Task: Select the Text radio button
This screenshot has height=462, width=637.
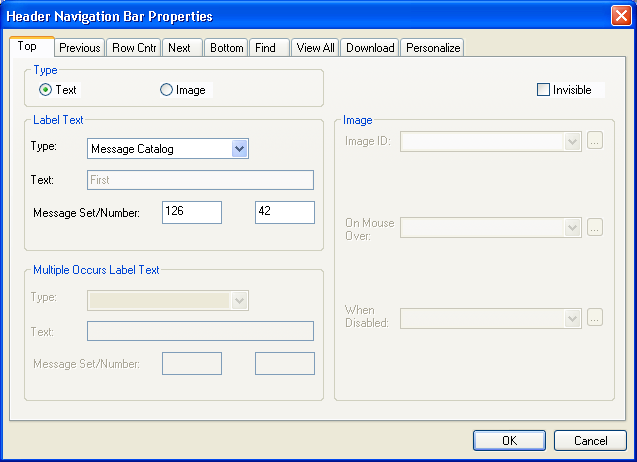Action: pos(46,90)
